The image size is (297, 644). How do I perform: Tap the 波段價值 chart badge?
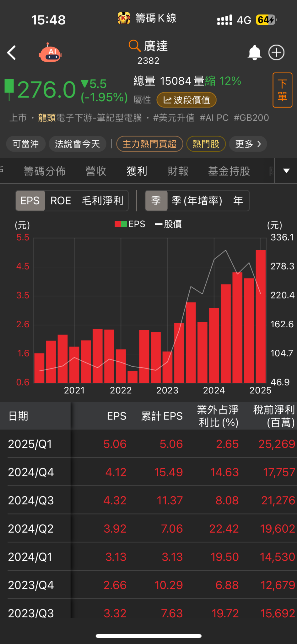tap(186, 100)
